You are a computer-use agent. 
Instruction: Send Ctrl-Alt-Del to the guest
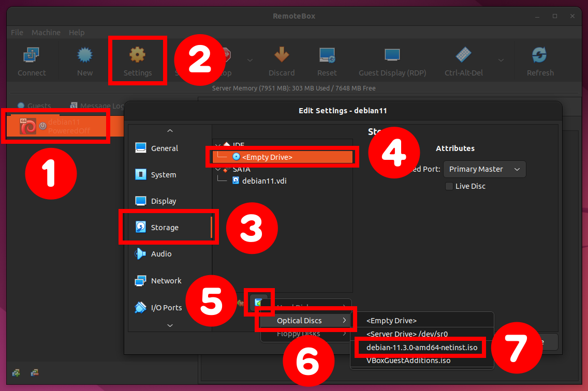pos(463,62)
